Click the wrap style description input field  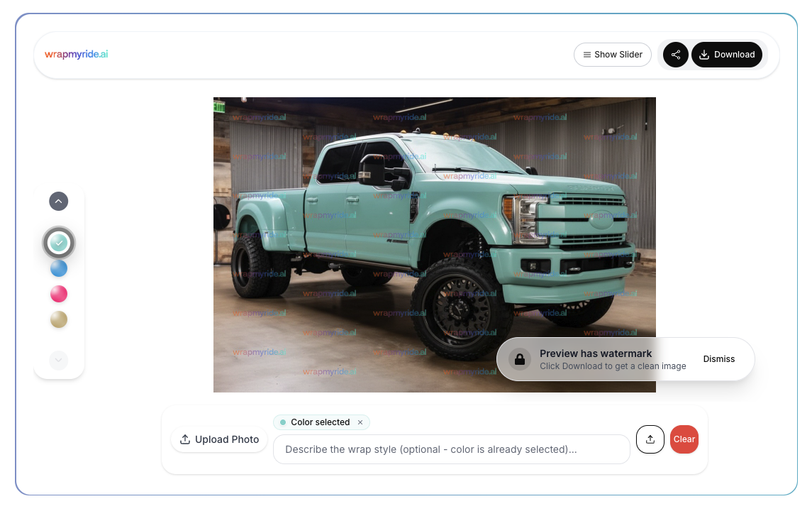pos(452,449)
